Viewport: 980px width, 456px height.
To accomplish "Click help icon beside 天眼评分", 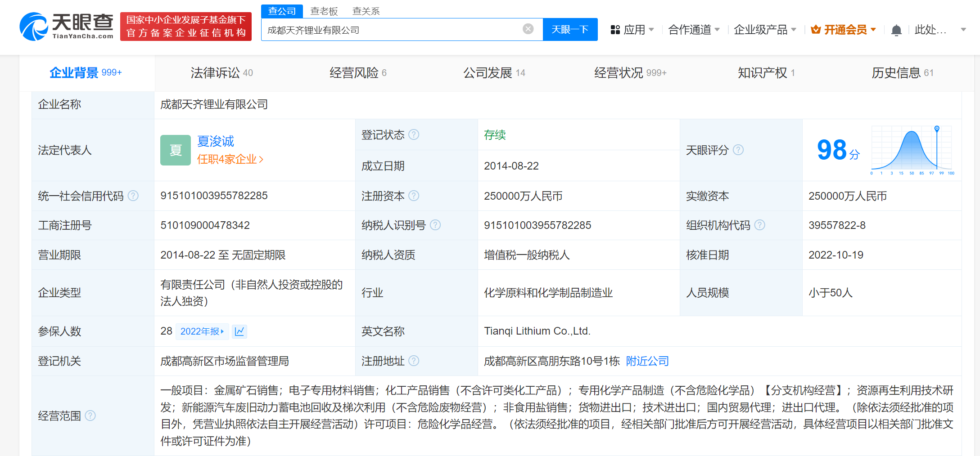I will tap(738, 150).
